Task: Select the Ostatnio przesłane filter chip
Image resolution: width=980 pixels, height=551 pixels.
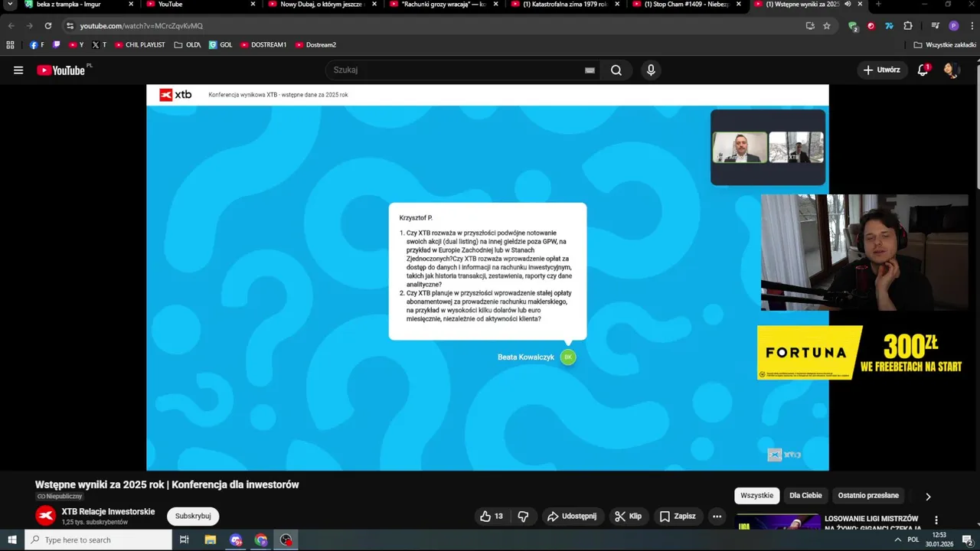Action: click(x=868, y=496)
